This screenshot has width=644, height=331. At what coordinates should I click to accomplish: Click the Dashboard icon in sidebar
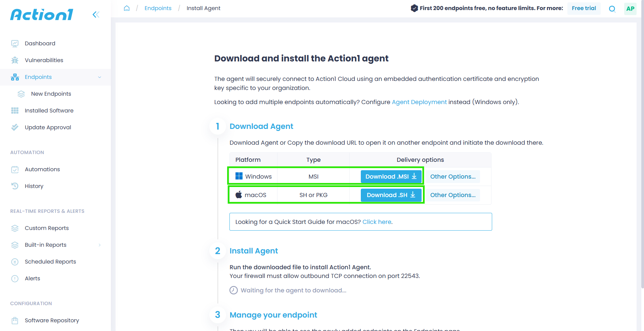pyautogui.click(x=15, y=44)
